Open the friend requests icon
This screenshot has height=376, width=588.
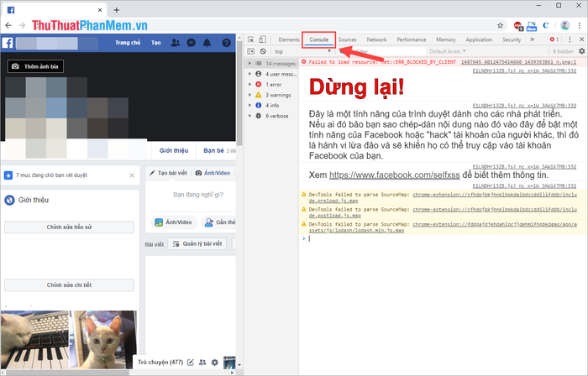[x=175, y=43]
